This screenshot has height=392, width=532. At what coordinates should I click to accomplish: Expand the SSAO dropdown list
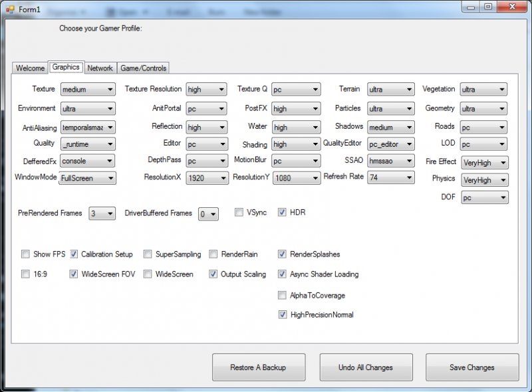pyautogui.click(x=391, y=161)
